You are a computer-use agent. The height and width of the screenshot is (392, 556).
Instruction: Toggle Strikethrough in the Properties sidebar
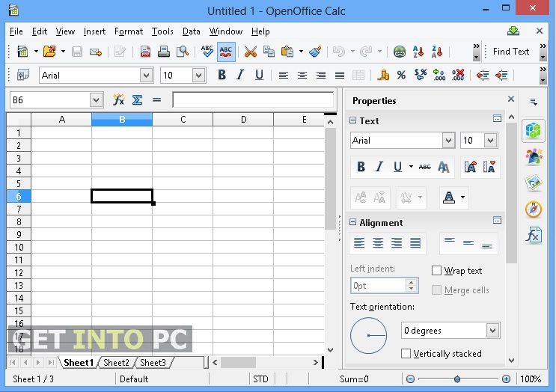click(x=425, y=167)
